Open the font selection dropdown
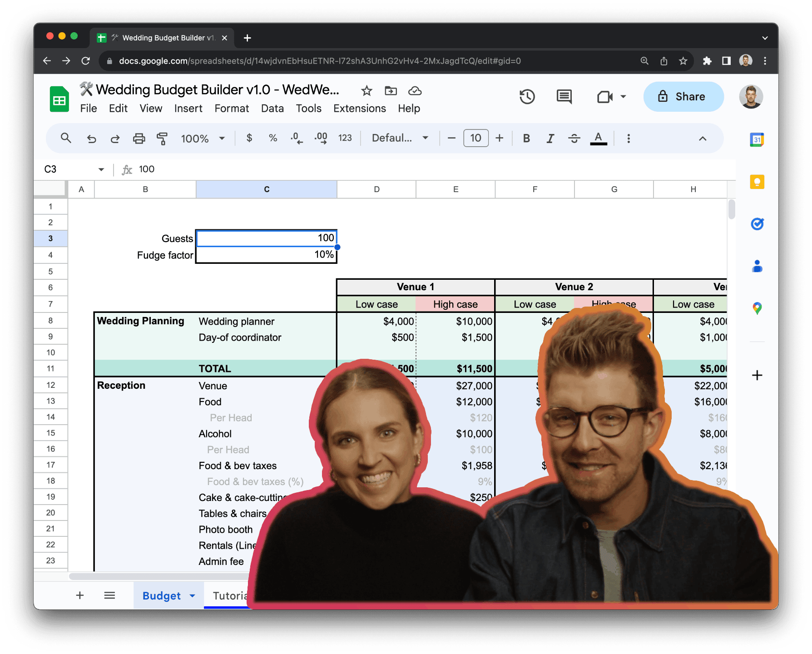 [x=399, y=138]
